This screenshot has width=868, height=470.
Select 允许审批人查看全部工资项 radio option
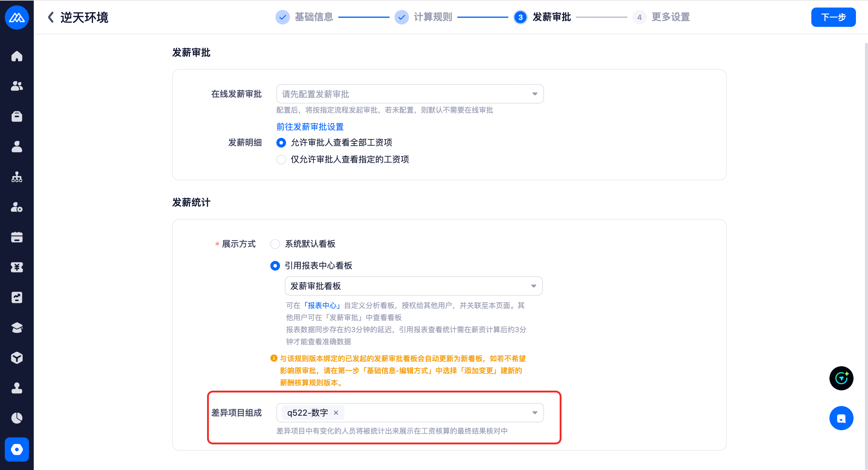[281, 143]
